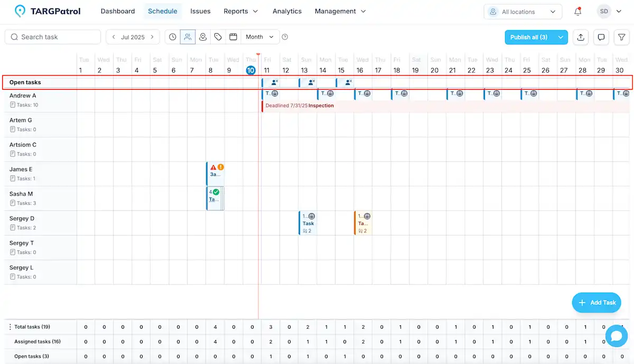Go to the next month
634x364 pixels.
[x=152, y=37]
